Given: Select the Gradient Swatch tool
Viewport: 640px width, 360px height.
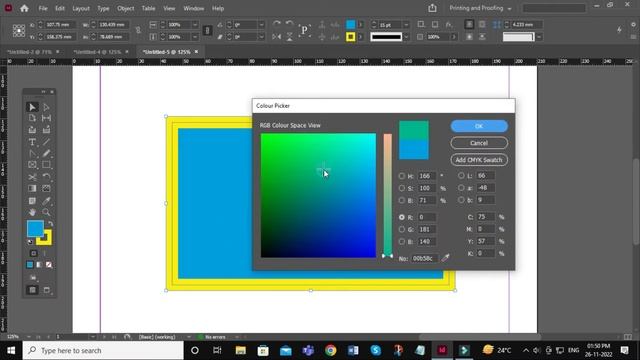Looking at the screenshot, I should (32, 189).
